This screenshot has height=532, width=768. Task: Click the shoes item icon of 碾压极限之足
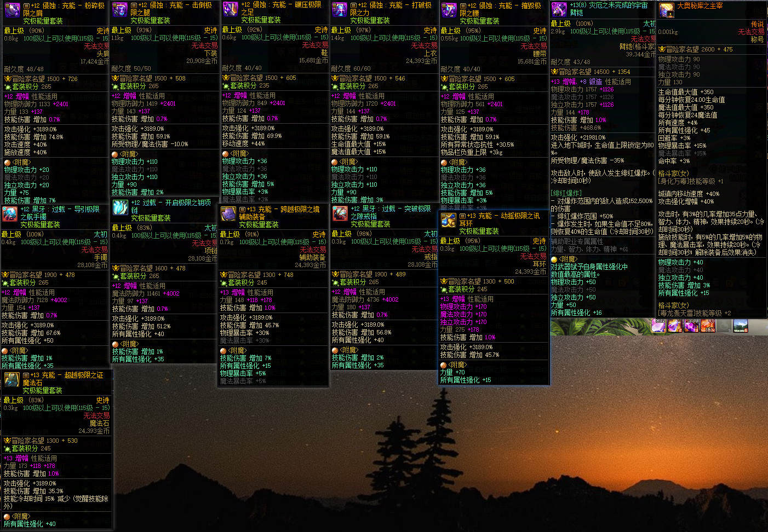[x=230, y=9]
